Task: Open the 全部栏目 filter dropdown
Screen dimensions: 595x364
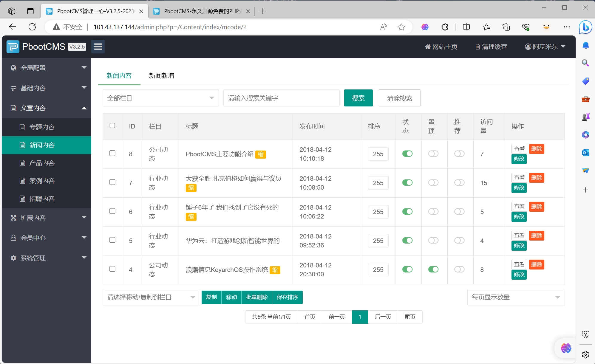Action: click(x=160, y=98)
